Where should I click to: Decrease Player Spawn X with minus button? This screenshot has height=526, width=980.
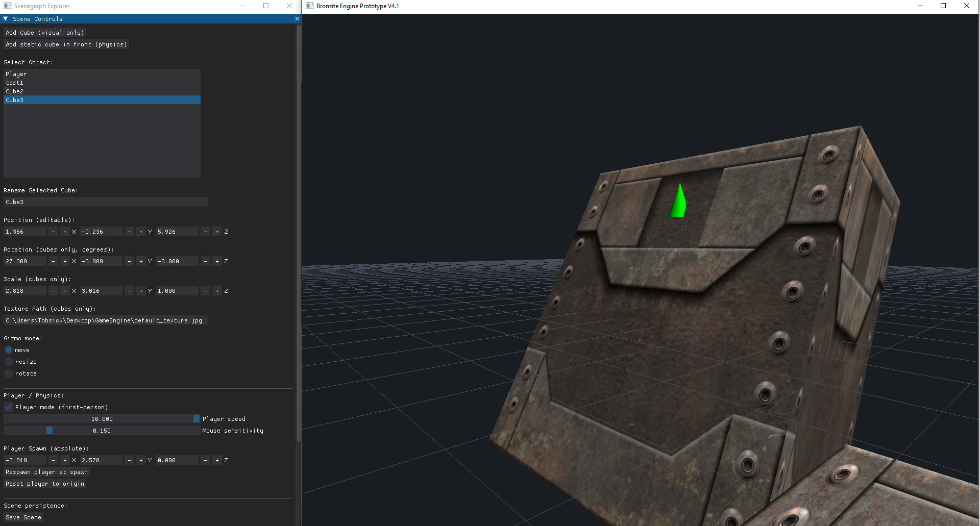(x=53, y=460)
